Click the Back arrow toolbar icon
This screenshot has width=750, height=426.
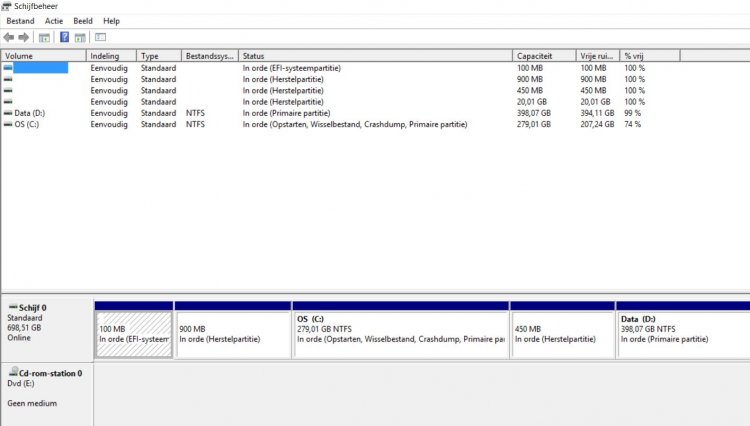(x=9, y=37)
